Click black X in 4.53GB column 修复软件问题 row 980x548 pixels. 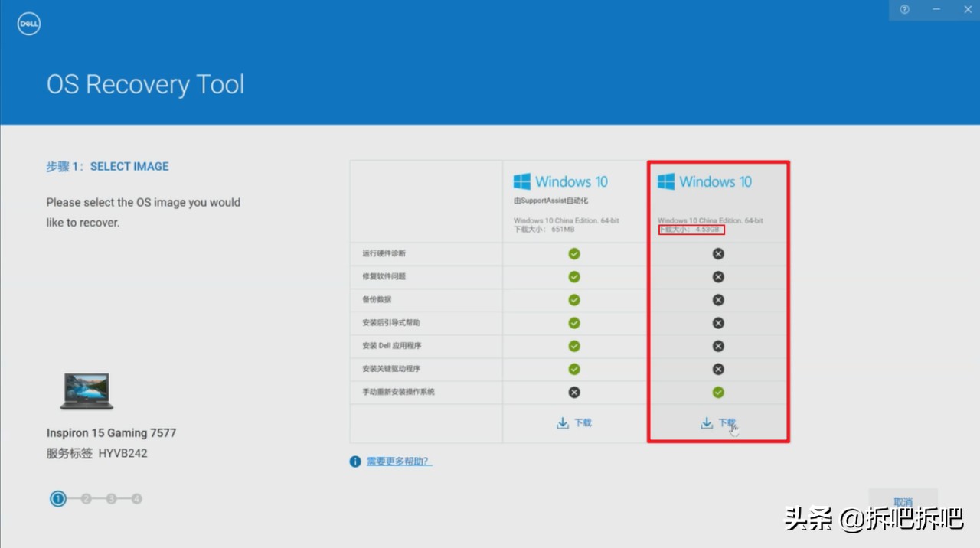[x=718, y=276]
